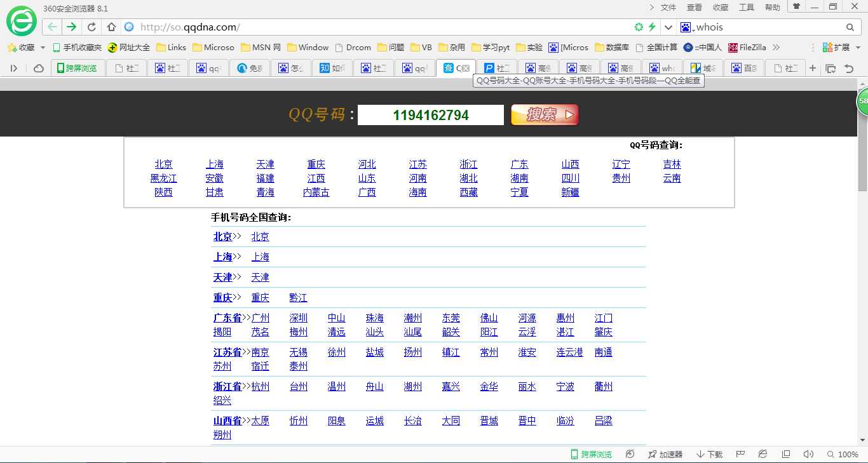Open the bold 山西省 link
868x463 pixels.
point(227,421)
